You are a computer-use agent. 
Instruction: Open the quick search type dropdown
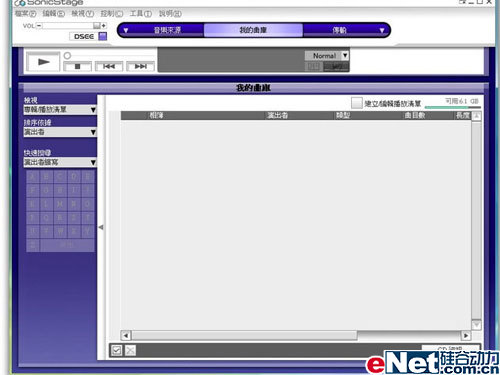click(60, 162)
